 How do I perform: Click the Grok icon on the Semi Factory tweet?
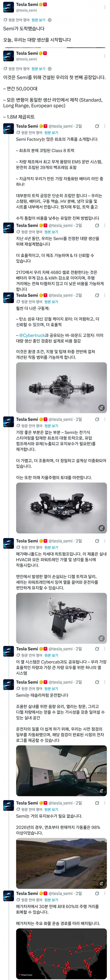click(97, 126)
